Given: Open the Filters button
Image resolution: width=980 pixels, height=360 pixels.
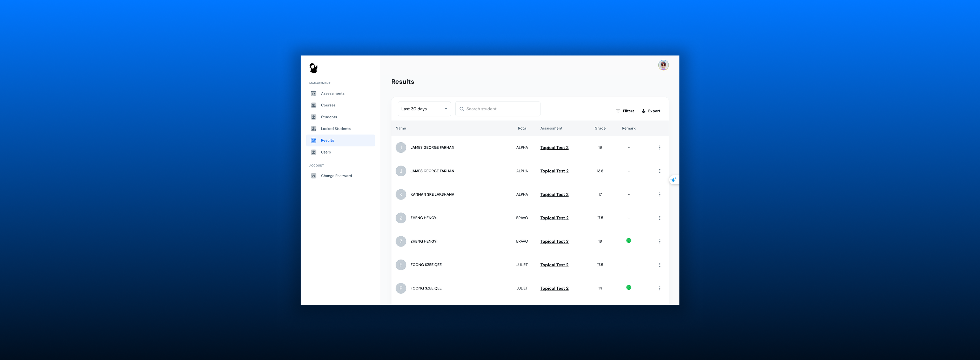Looking at the screenshot, I should (x=625, y=111).
